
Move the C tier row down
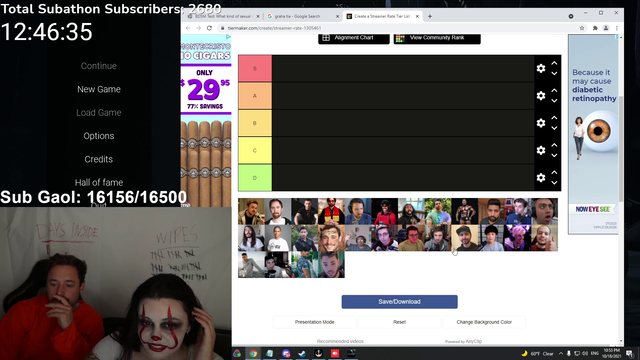click(x=554, y=156)
